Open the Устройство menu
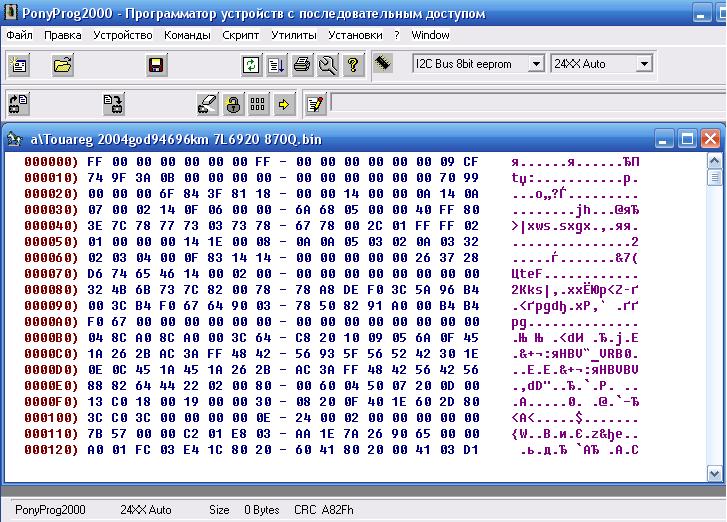 tap(123, 35)
